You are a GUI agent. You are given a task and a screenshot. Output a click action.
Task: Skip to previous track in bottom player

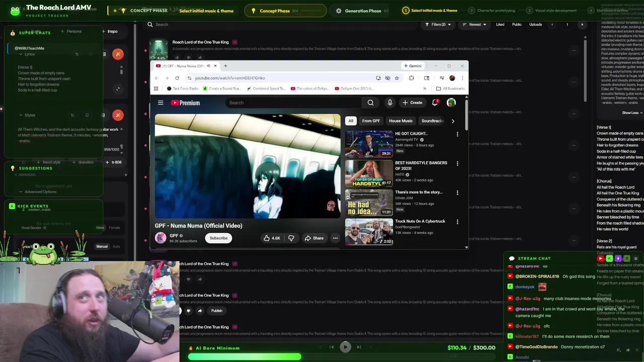pyautogui.click(x=332, y=347)
